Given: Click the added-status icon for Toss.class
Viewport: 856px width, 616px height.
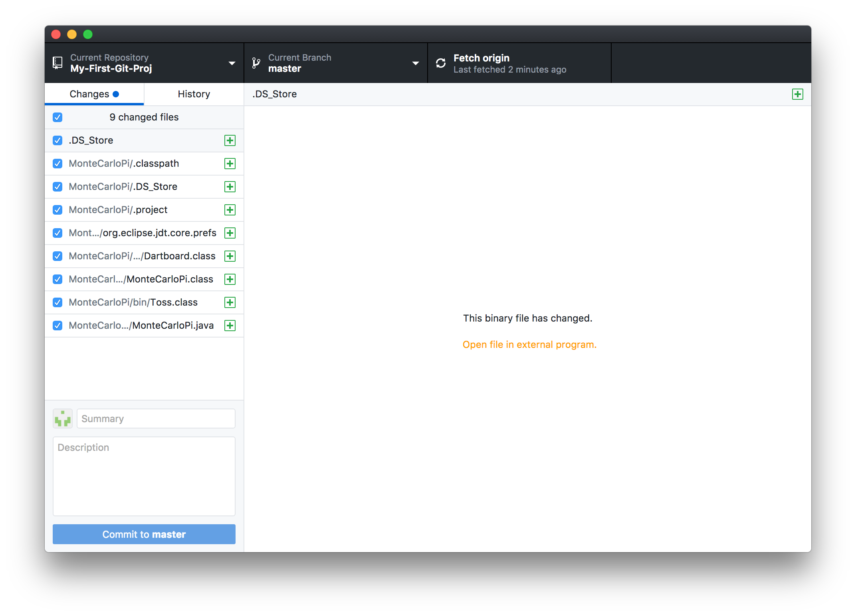Looking at the screenshot, I should point(230,302).
